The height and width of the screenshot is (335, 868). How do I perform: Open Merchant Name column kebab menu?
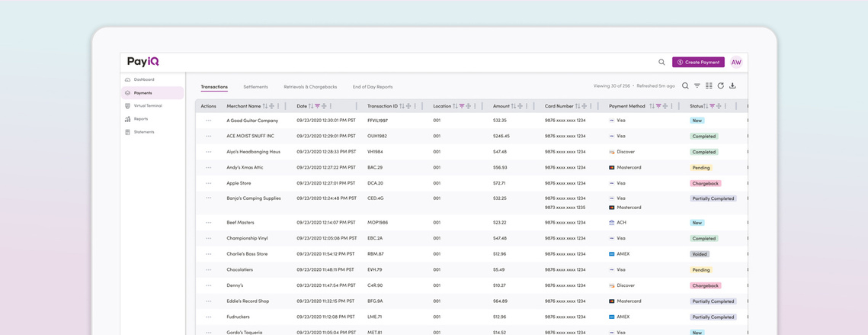click(x=278, y=106)
